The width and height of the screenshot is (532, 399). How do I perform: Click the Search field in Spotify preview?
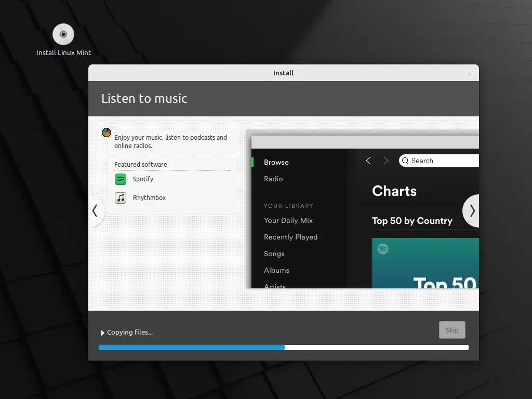click(439, 161)
